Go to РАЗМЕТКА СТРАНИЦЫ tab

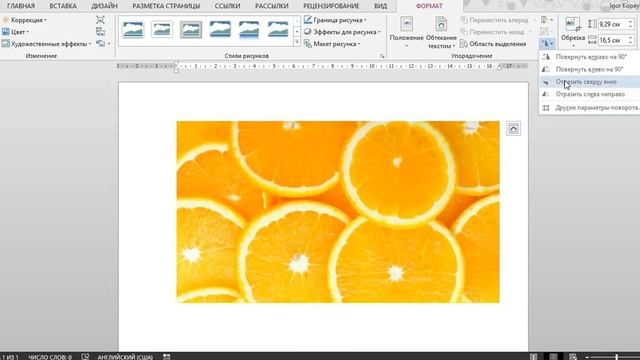(x=166, y=6)
